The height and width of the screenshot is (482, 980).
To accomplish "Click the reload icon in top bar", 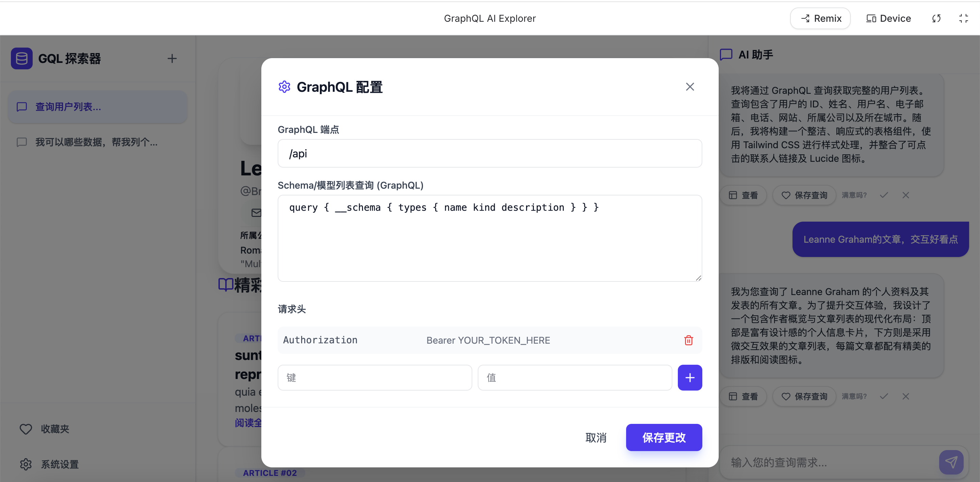I will [936, 18].
